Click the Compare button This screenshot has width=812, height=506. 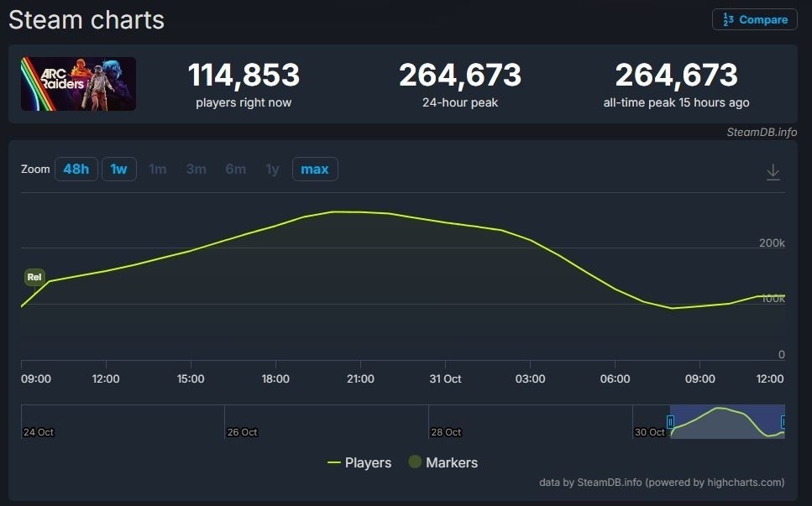[754, 19]
